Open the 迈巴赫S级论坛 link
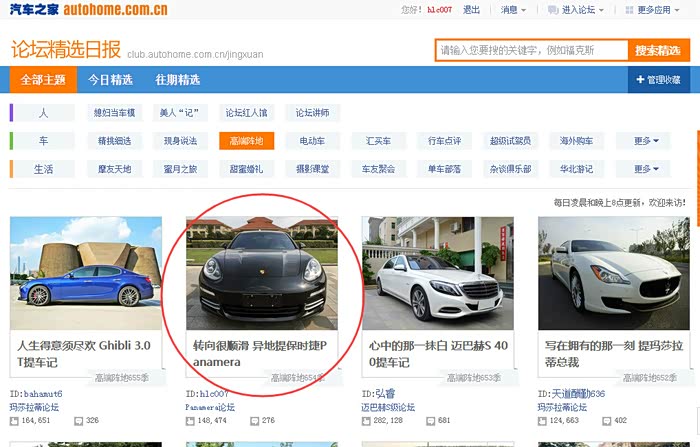The height and width of the screenshot is (447, 700). (388, 407)
